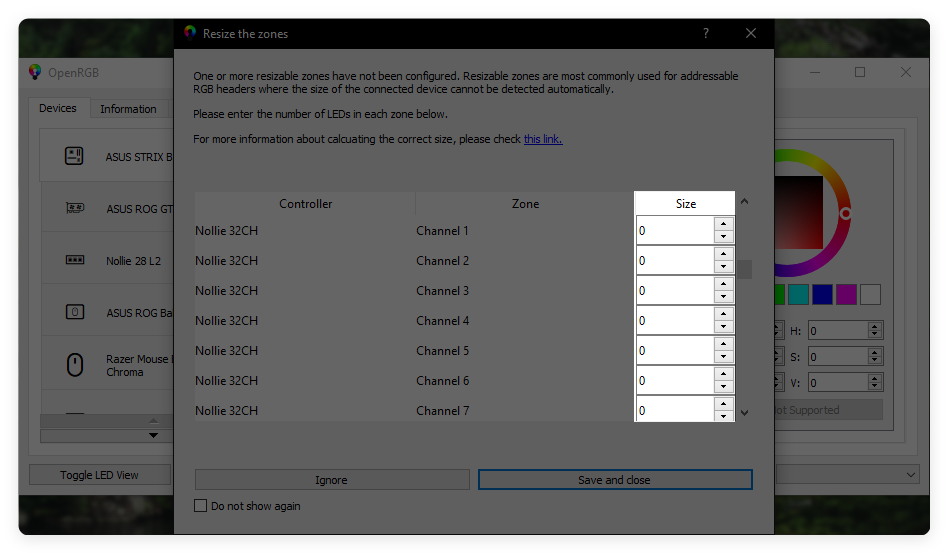948x553 pixels.
Task: Click the Ignore button
Action: click(x=332, y=479)
